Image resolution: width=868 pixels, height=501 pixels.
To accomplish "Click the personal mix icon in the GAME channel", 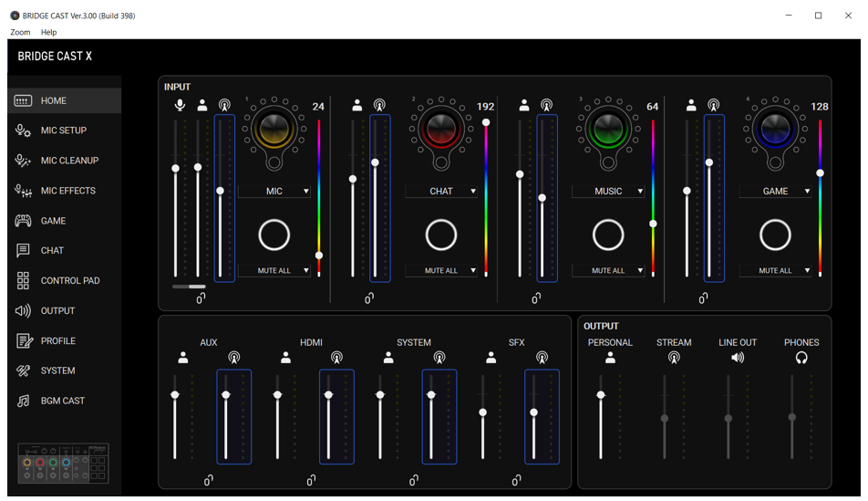I will click(691, 105).
